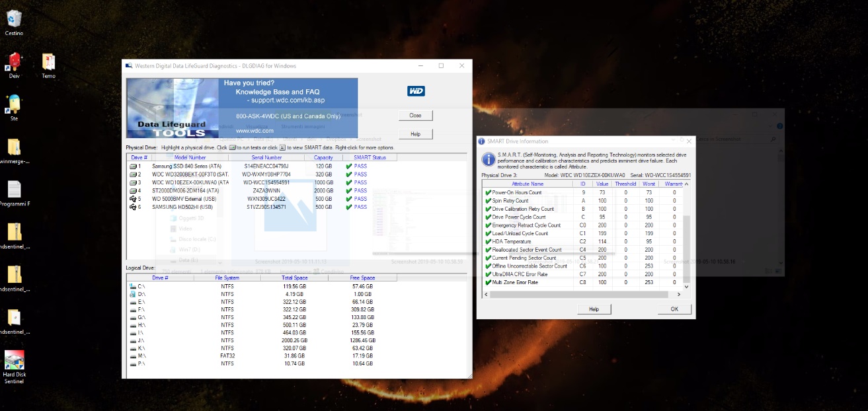Click FAT32 file system cell
Screen dimensions: 868x411
pos(227,355)
